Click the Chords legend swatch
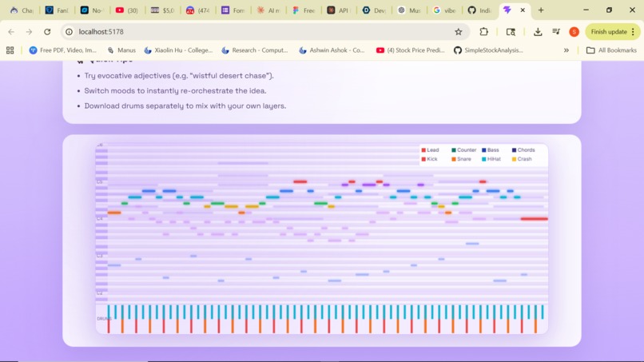This screenshot has width=644, height=362. [514, 150]
